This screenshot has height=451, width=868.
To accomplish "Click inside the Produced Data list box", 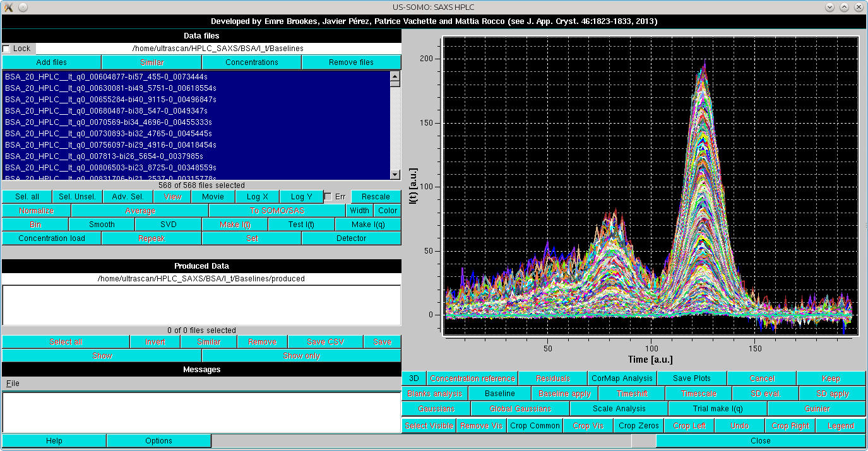I will point(201,305).
